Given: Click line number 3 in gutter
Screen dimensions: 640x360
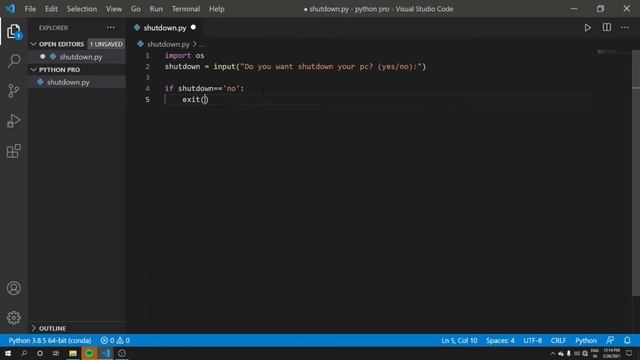Looking at the screenshot, I should tap(147, 78).
